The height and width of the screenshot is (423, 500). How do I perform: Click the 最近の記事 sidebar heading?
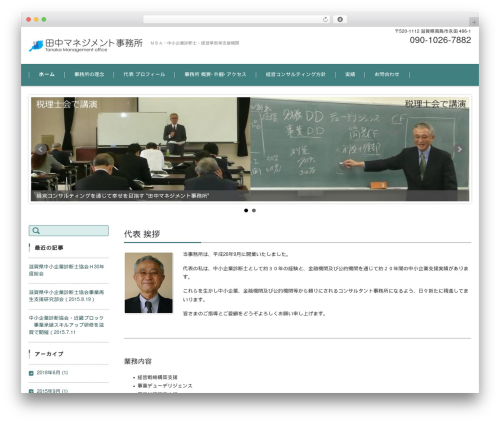click(x=49, y=248)
